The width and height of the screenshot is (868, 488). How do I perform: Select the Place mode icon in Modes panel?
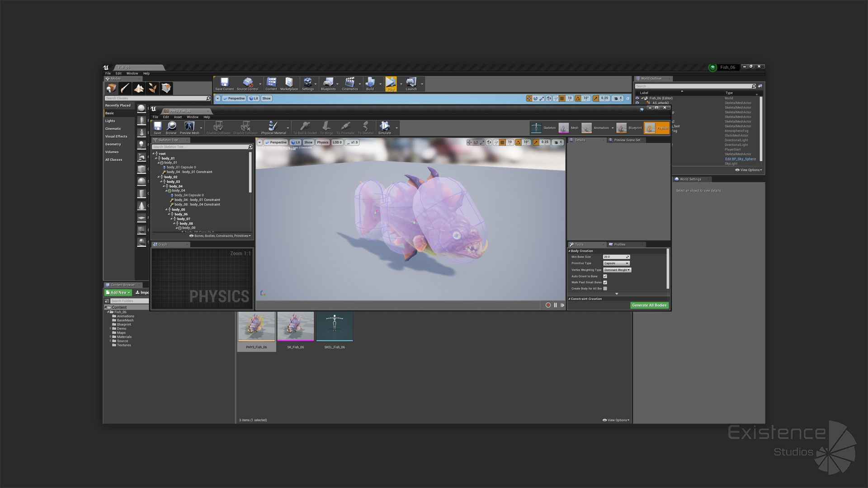[x=111, y=88]
